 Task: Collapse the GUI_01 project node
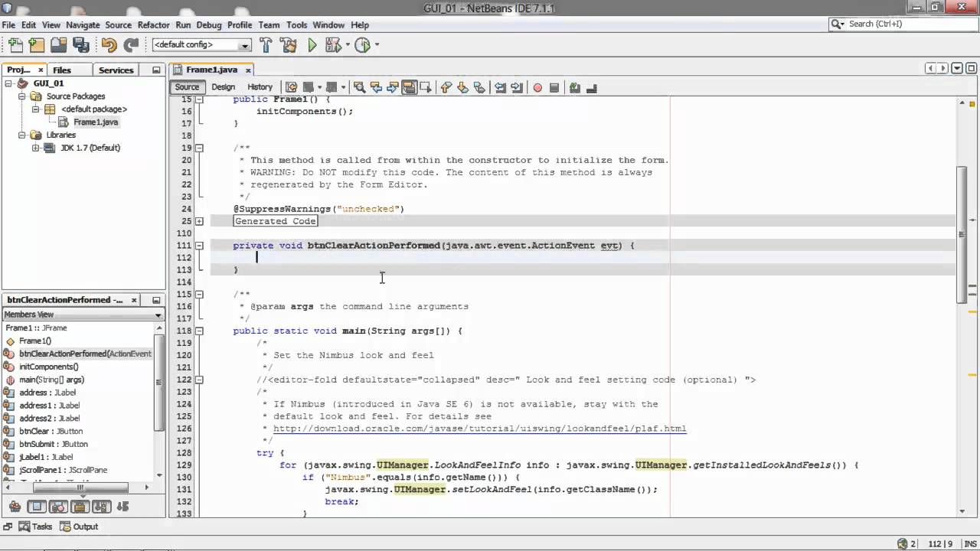[10, 83]
